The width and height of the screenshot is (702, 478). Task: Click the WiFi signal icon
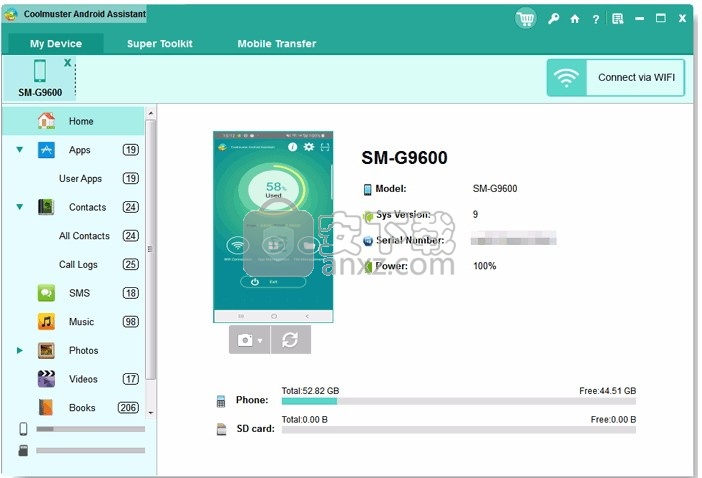[566, 77]
